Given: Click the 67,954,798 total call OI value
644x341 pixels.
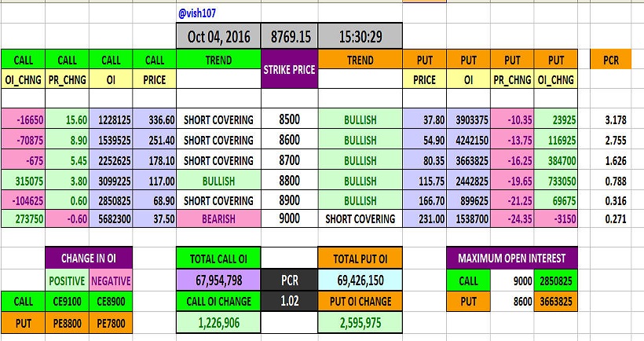Looking at the screenshot, I should tap(218, 280).
